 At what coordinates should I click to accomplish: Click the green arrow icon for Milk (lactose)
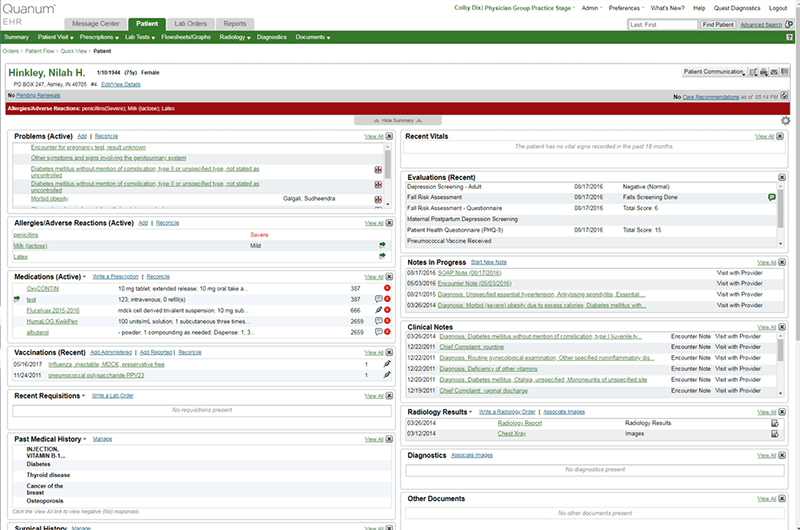[382, 245]
